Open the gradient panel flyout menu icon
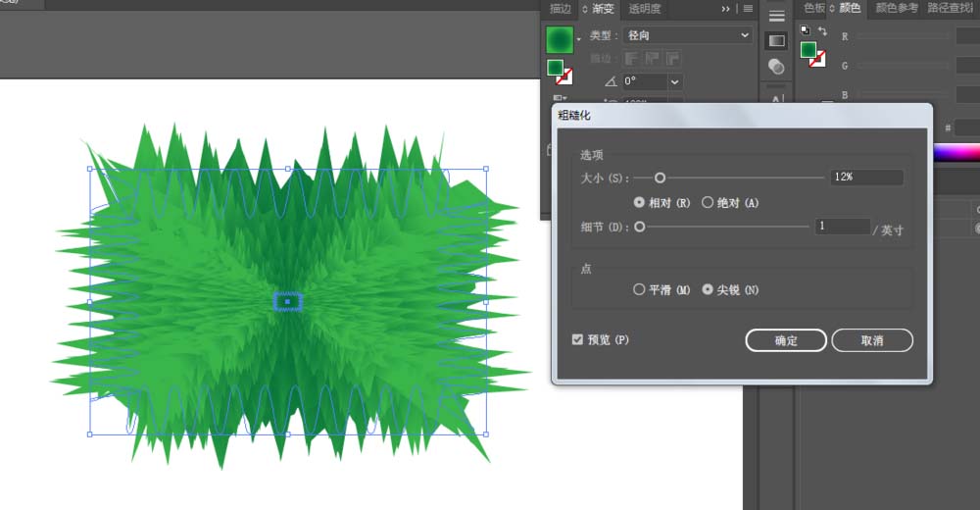 pyautogui.click(x=748, y=9)
